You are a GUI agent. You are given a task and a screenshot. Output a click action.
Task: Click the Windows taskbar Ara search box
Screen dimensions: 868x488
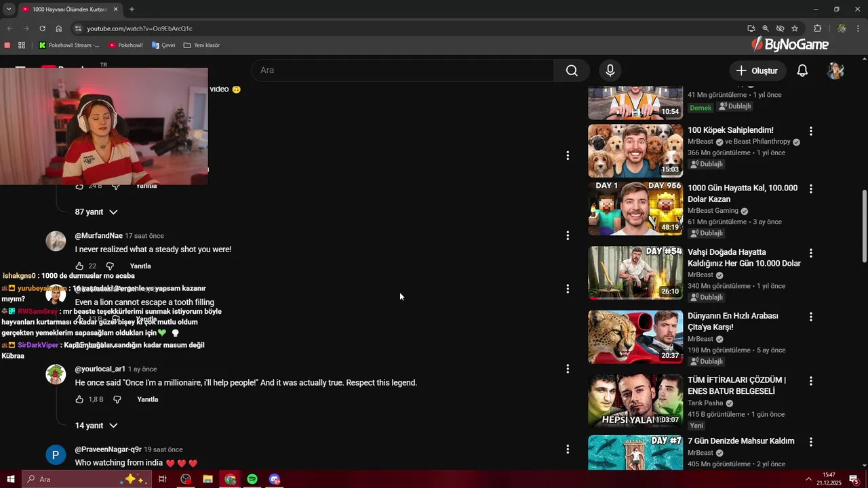point(87,479)
